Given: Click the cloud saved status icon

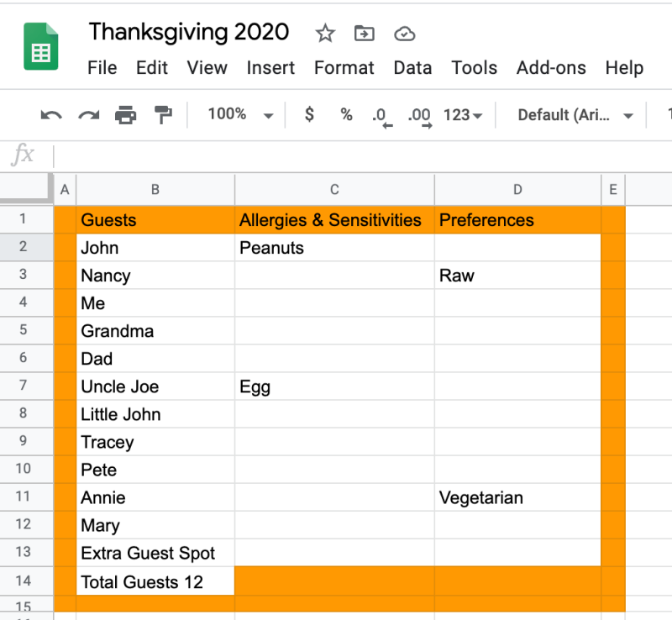Looking at the screenshot, I should tap(405, 34).
